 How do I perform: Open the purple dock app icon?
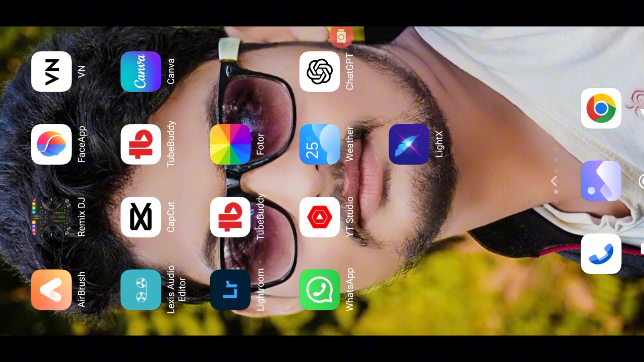pyautogui.click(x=601, y=181)
